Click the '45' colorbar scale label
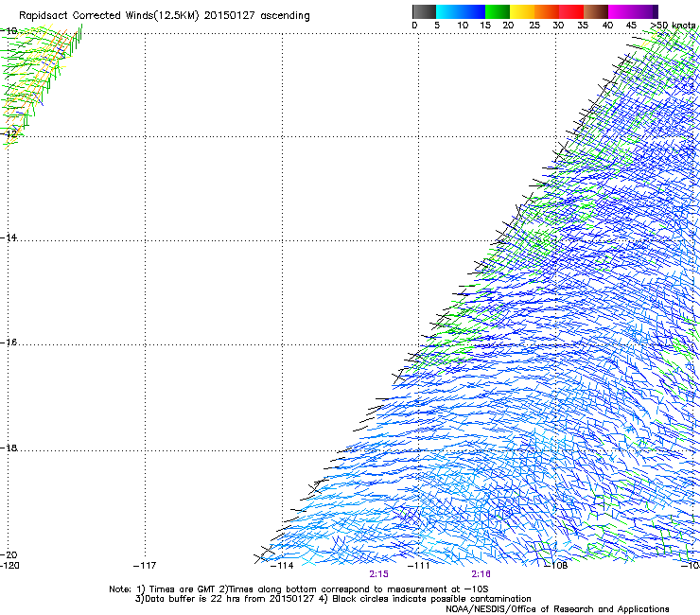 (631, 26)
